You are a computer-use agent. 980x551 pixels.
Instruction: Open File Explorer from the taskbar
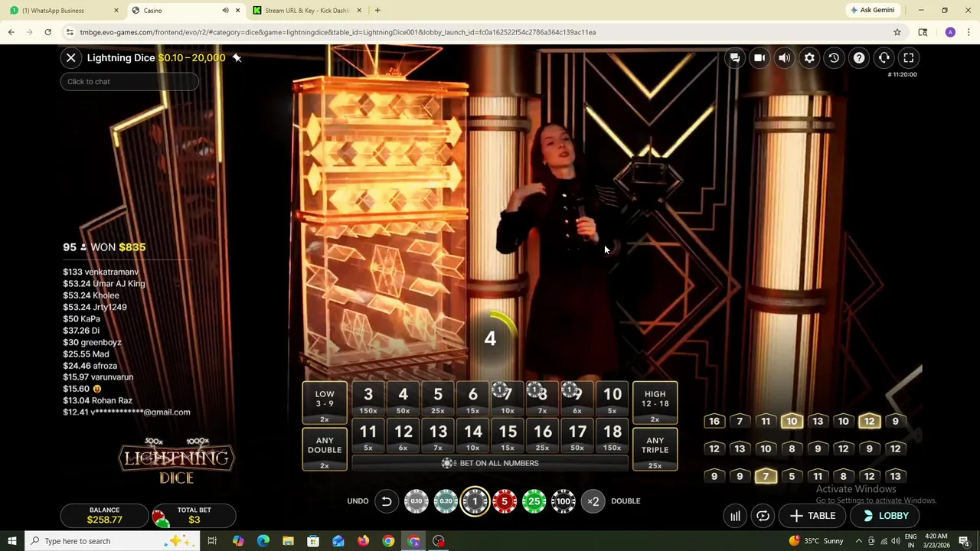point(288,541)
